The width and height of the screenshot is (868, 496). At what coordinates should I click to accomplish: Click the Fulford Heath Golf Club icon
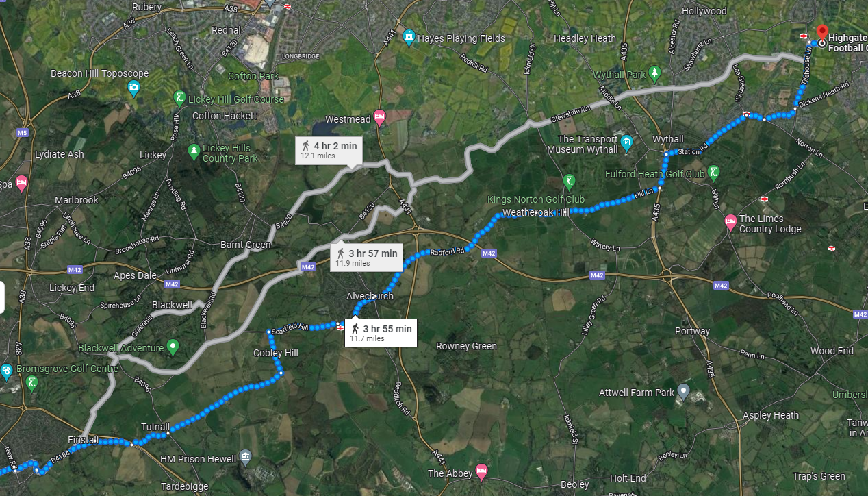[x=713, y=172]
